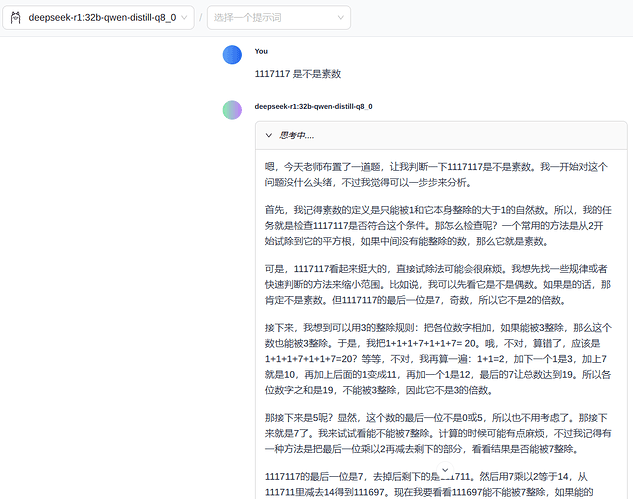Click the user message 1117117 是不是素数
The width and height of the screenshot is (633, 499).
click(298, 74)
